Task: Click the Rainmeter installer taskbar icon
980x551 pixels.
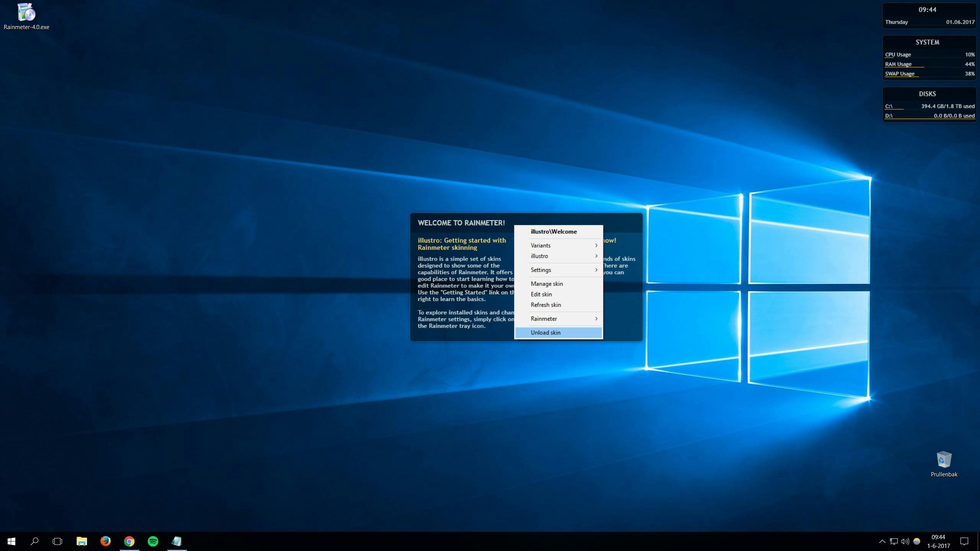Action: tap(176, 541)
